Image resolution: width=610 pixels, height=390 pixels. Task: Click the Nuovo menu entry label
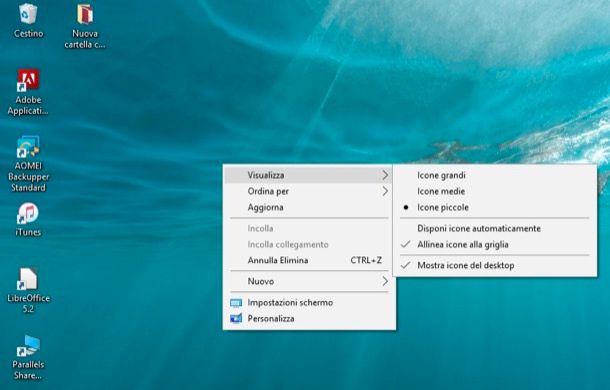coord(261,281)
